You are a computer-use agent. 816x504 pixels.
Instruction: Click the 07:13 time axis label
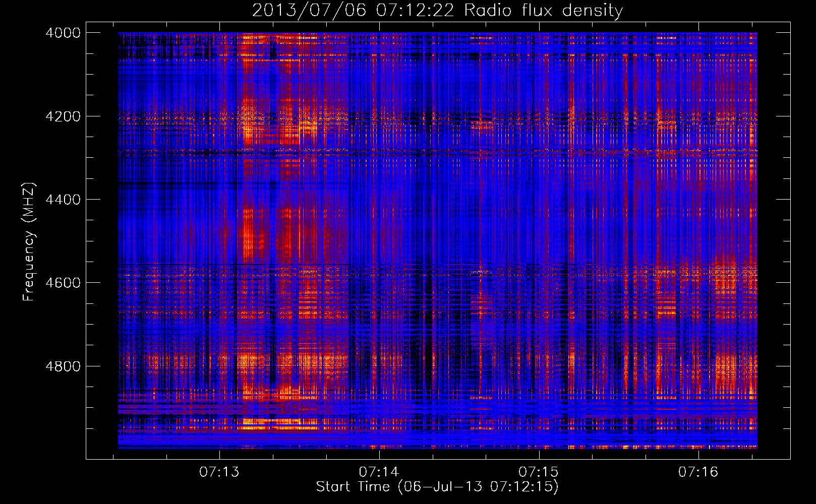[x=219, y=472]
